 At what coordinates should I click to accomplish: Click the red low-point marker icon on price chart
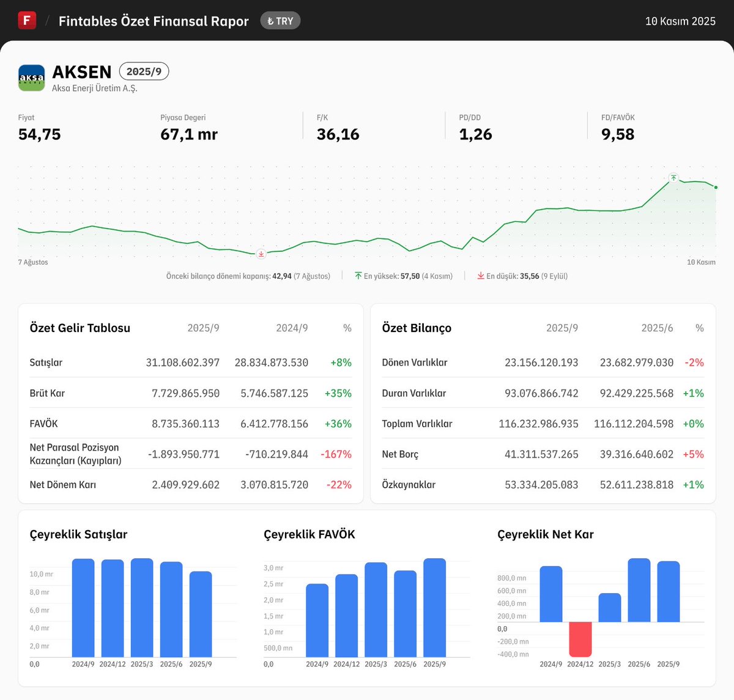pos(260,254)
